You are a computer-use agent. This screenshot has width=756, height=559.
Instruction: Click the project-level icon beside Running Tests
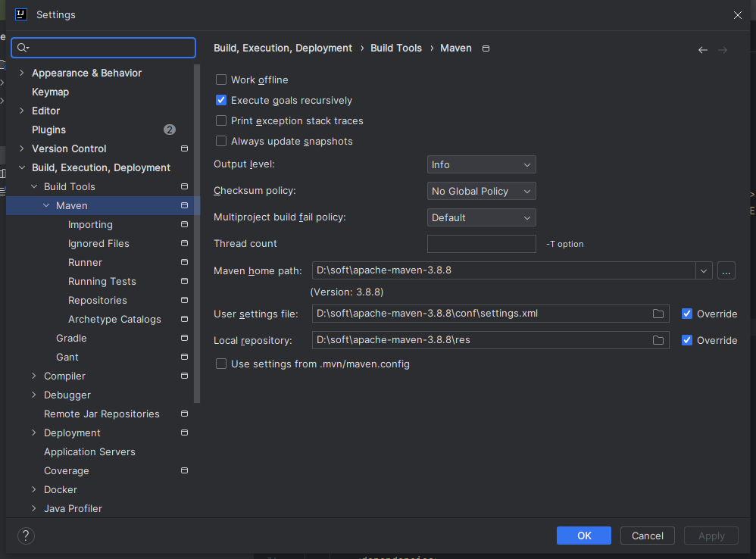(x=184, y=281)
